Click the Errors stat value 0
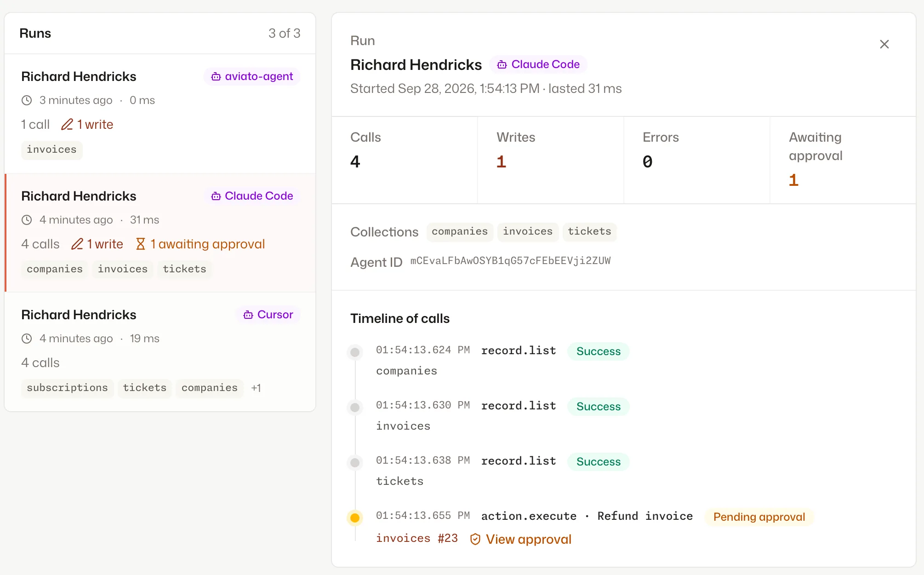The width and height of the screenshot is (924, 575). pyautogui.click(x=647, y=162)
